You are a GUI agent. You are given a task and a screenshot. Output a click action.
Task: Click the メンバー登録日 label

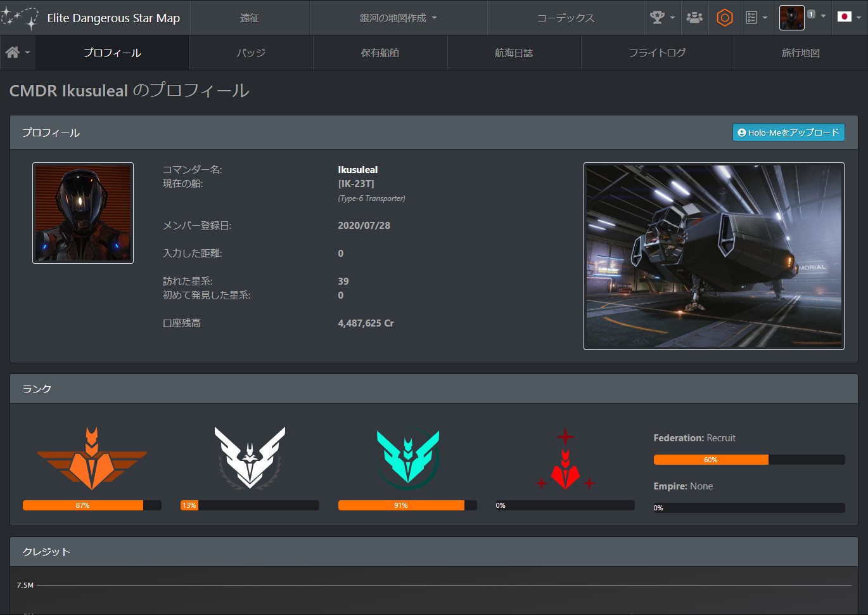[x=197, y=225]
